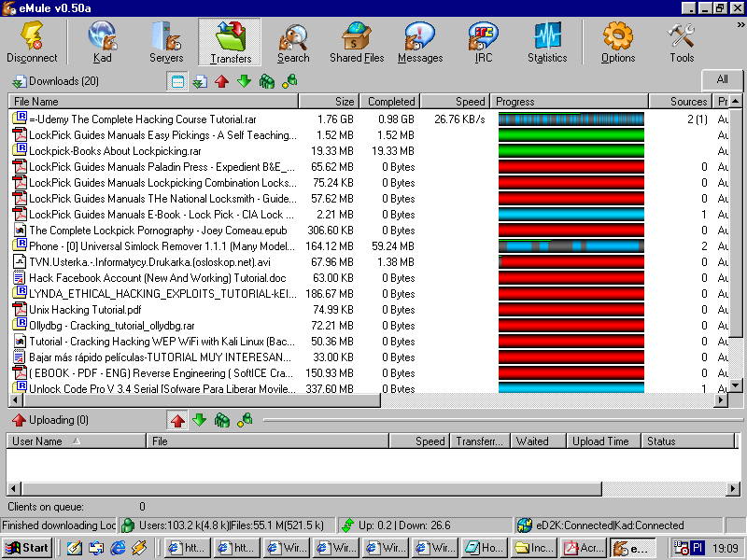747x560 pixels.
Task: Sort uploads by Status column
Action: pyautogui.click(x=688, y=441)
